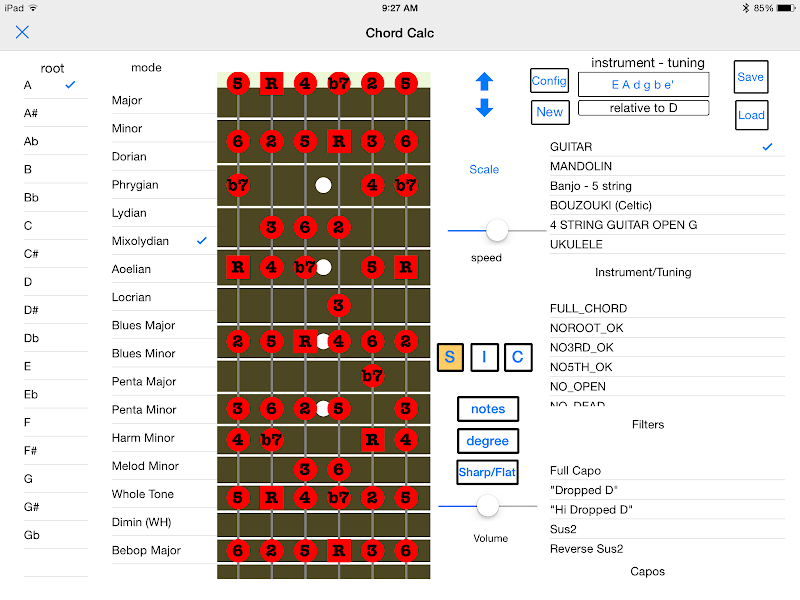
Task: Pick the Bebop Major scale
Action: point(163,551)
